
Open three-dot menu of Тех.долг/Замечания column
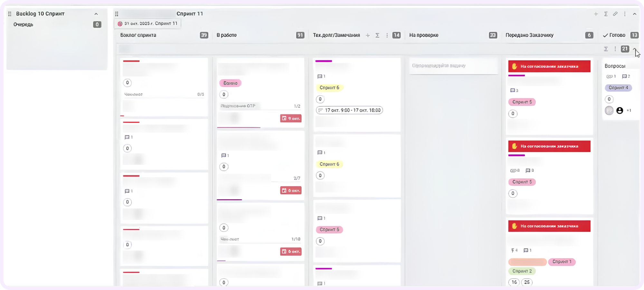click(x=387, y=35)
